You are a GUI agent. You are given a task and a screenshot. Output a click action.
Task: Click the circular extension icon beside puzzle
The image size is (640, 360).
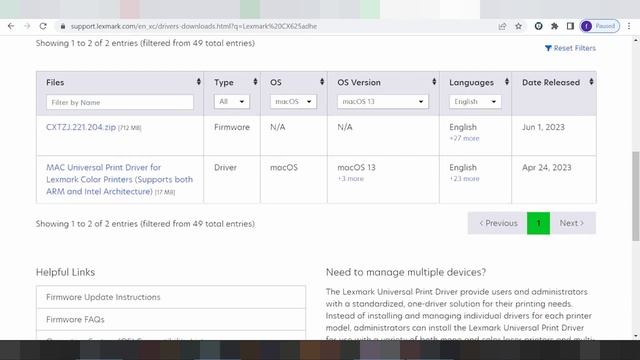538,26
